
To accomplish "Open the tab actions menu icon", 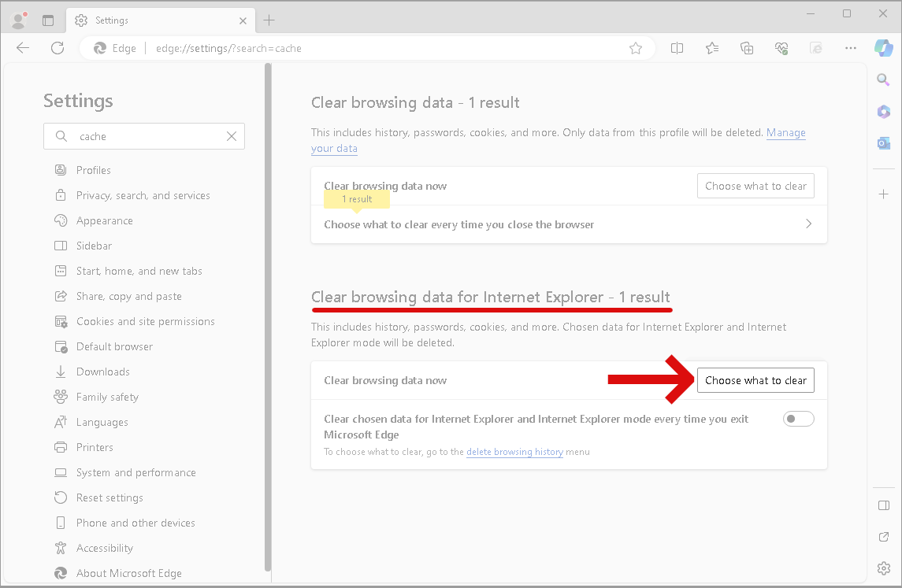I will pyautogui.click(x=48, y=20).
